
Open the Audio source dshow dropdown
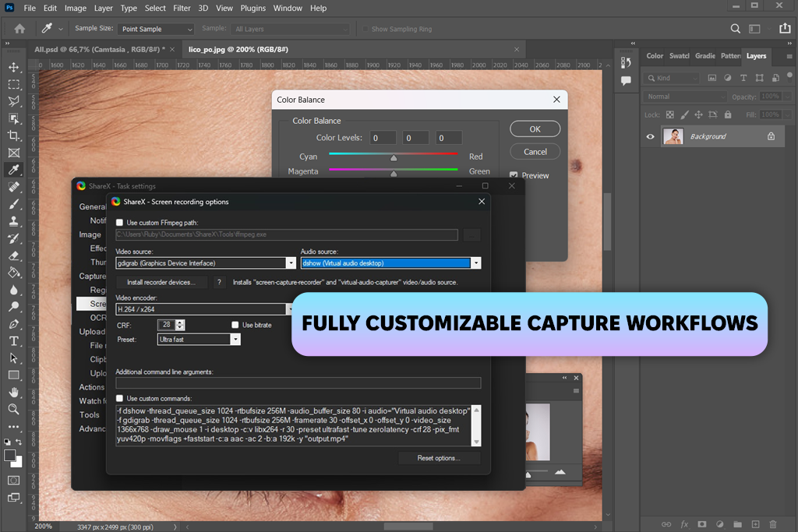pyautogui.click(x=390, y=263)
